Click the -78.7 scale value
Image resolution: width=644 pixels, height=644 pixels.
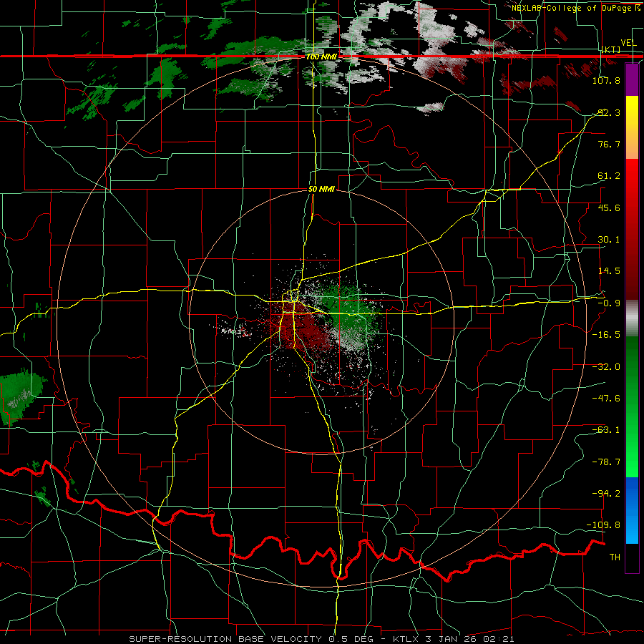[606, 462]
